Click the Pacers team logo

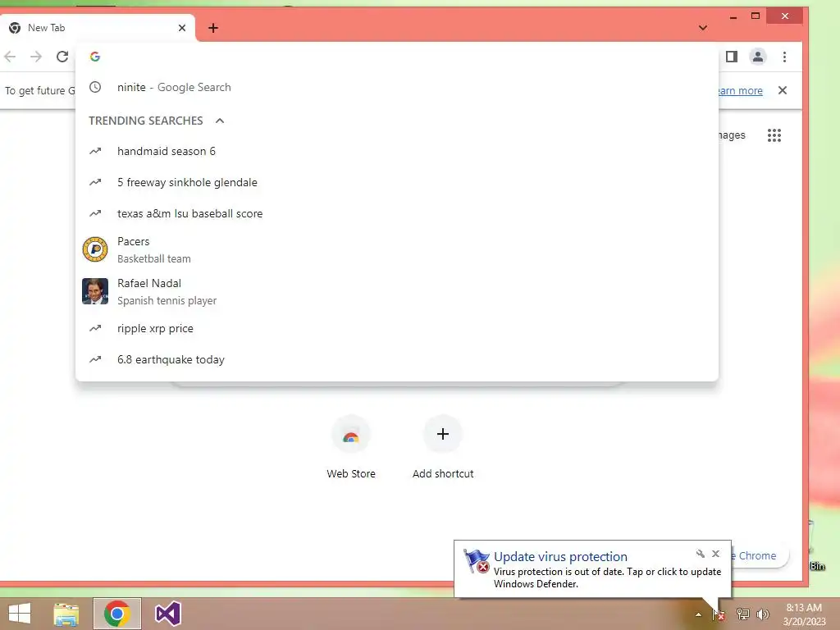pos(95,249)
